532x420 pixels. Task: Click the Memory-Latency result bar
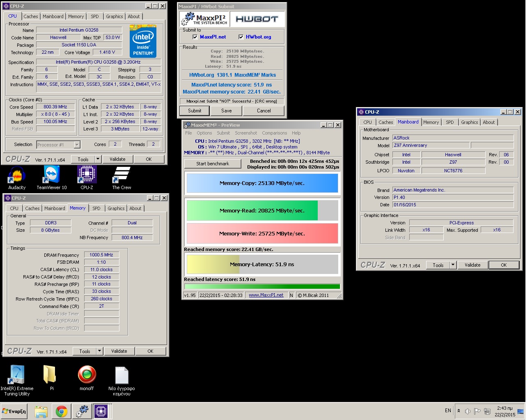point(262,264)
